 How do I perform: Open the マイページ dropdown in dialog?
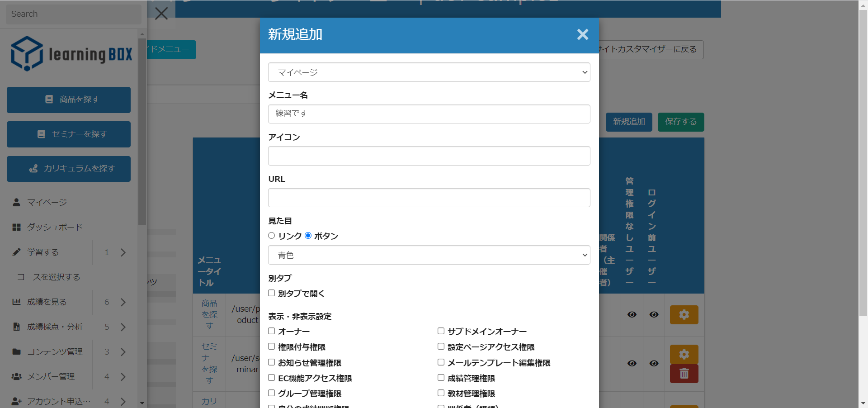pos(429,72)
